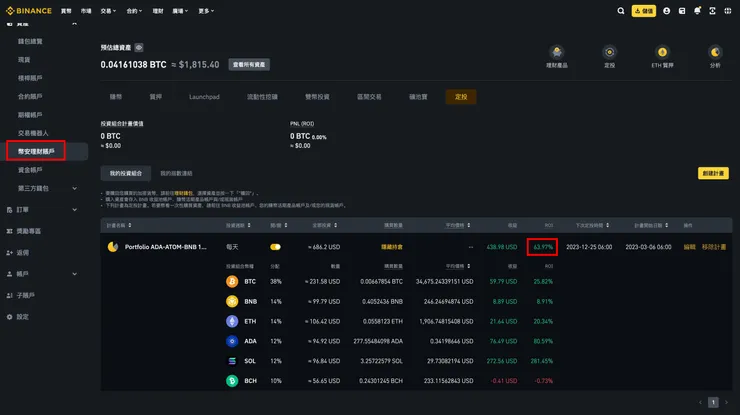Select the My Index-Linked sub-tab

point(176,173)
